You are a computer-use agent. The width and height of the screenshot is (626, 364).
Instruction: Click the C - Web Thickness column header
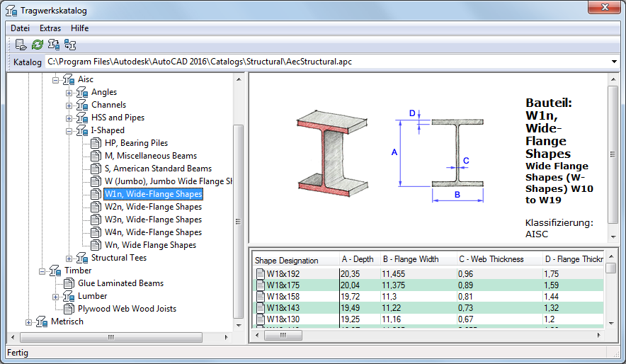499,260
